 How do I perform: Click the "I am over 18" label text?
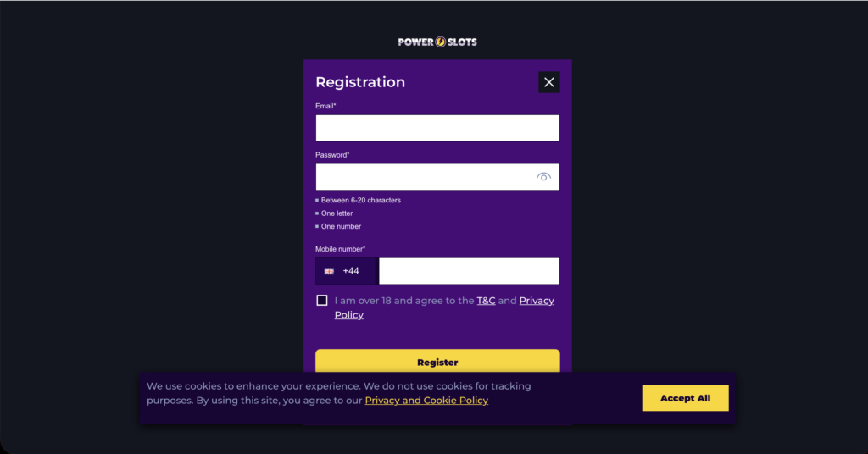[403, 301]
